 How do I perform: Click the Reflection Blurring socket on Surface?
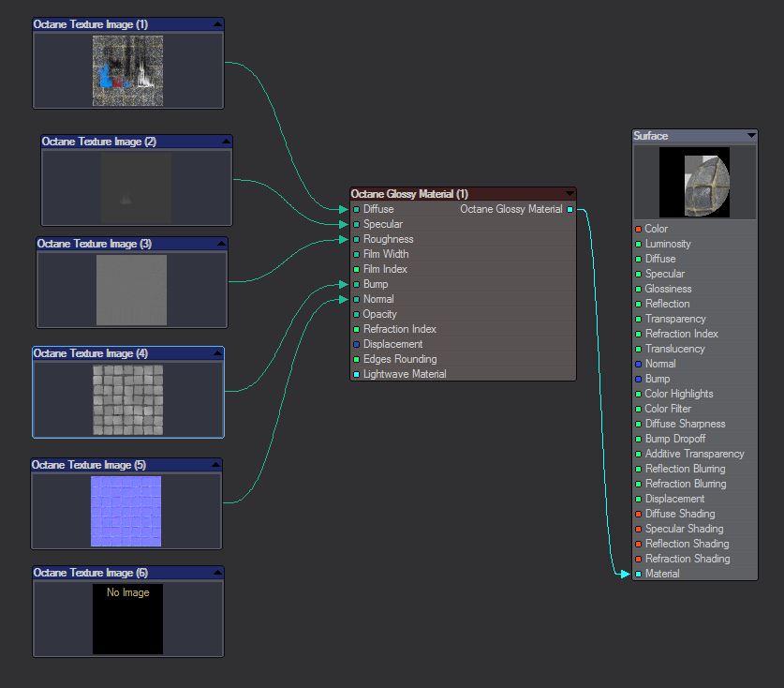[x=639, y=470]
